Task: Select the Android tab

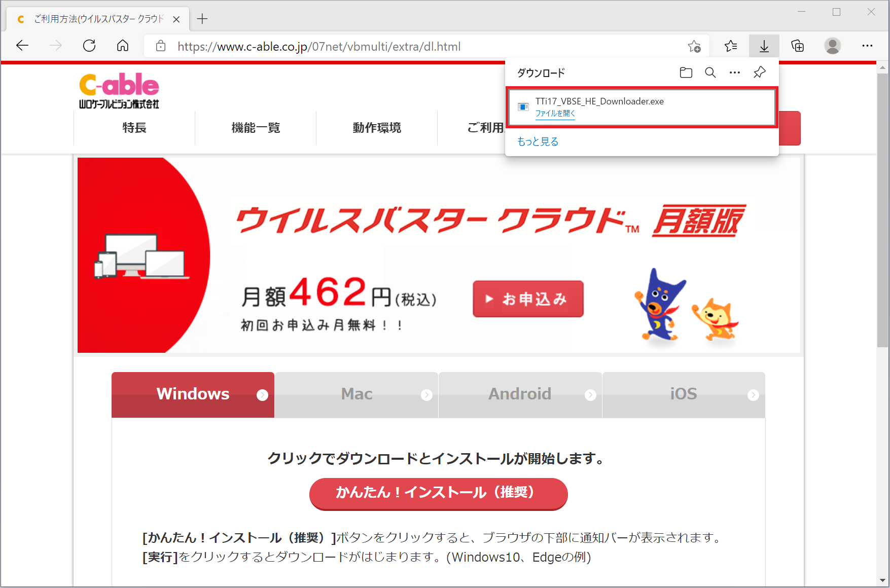Action: [520, 395]
